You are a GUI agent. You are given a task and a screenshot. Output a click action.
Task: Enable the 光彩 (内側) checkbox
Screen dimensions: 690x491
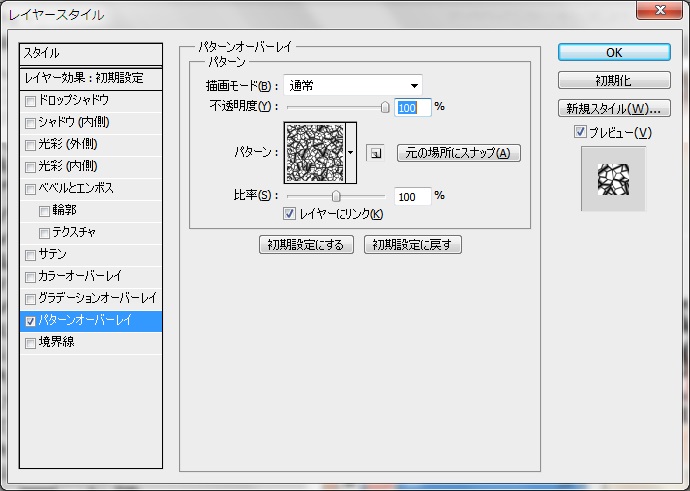click(30, 167)
